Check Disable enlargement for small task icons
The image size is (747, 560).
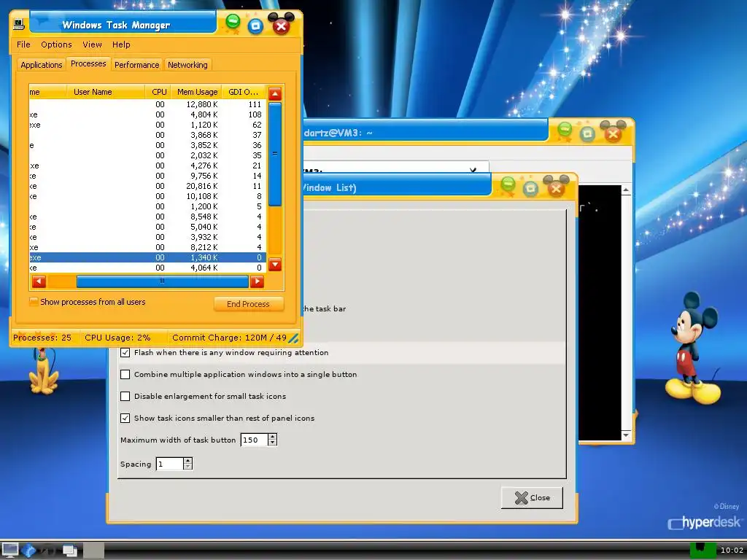point(125,396)
